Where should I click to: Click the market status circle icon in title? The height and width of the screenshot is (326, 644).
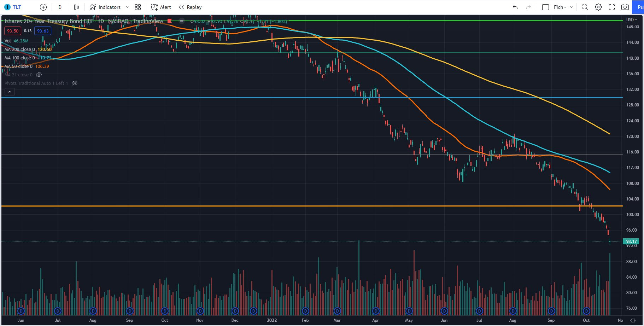pyautogui.click(x=182, y=21)
